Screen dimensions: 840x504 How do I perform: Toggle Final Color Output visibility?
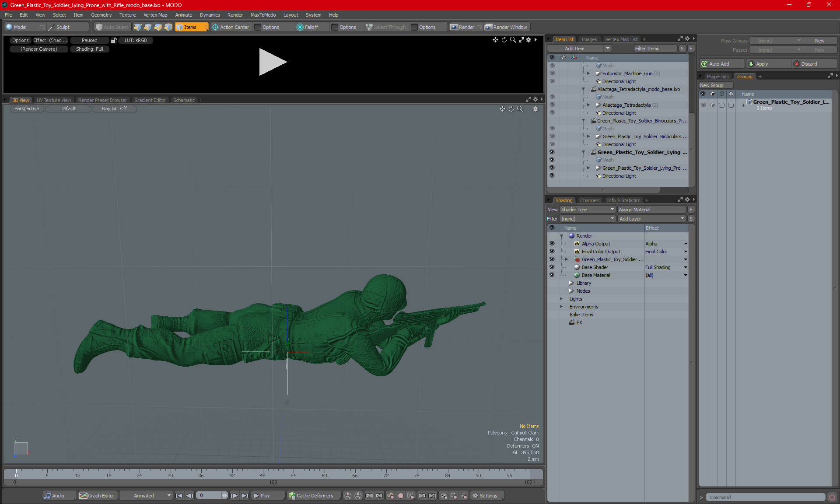[x=552, y=252]
